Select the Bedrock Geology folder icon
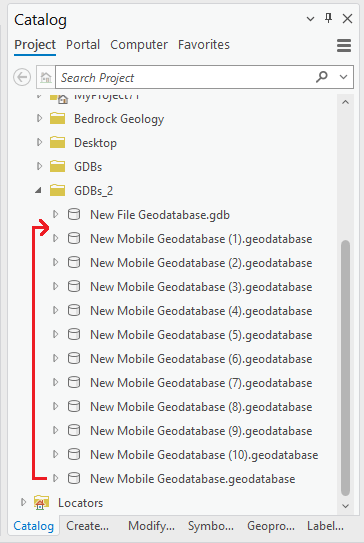Image resolution: width=364 pixels, height=543 pixels. (x=57, y=118)
